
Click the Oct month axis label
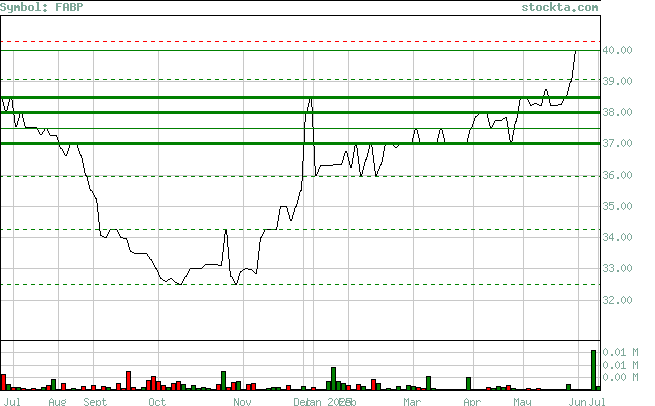(157, 402)
